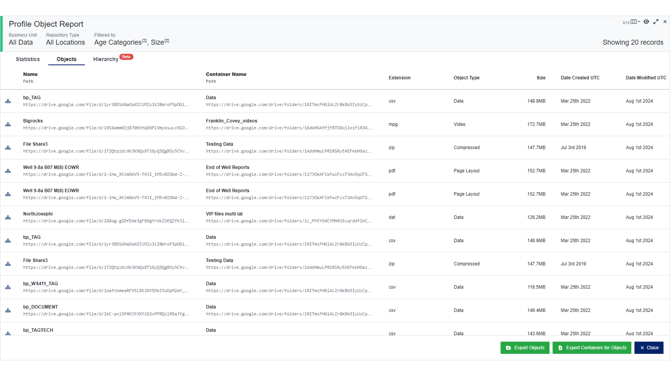Click the Drive icon beside bp_DOCUMENT

click(x=8, y=310)
